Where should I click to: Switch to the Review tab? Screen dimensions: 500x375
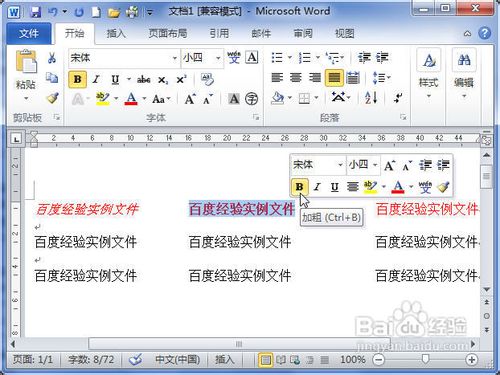tap(303, 33)
